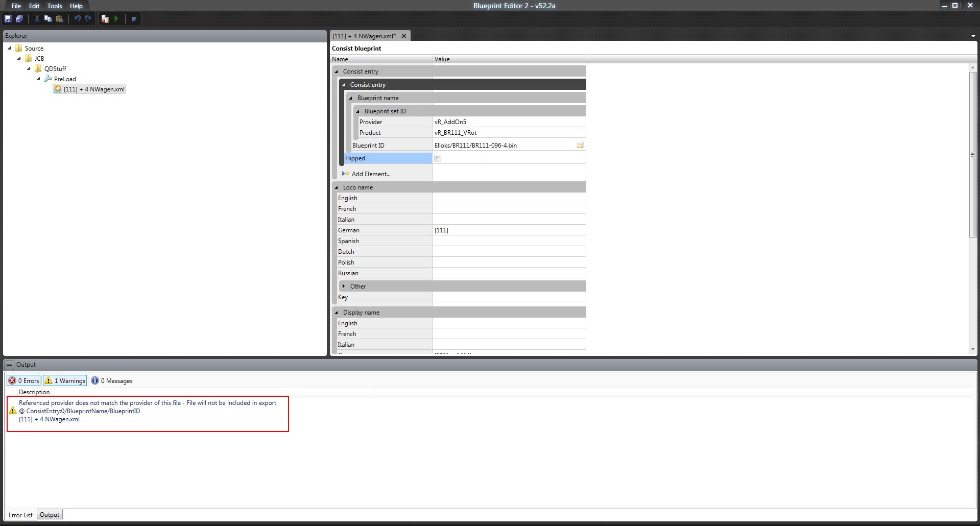
Task: Click Add Element... under Consist entry
Action: click(371, 174)
